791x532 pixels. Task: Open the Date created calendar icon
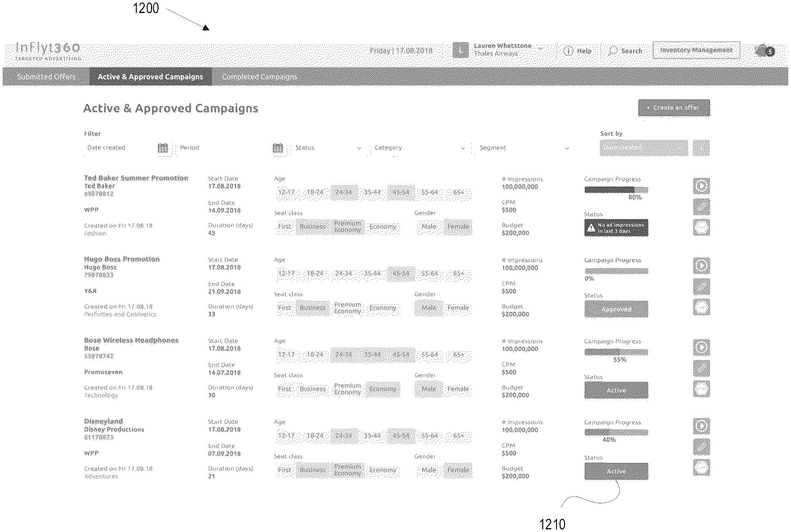[162, 148]
